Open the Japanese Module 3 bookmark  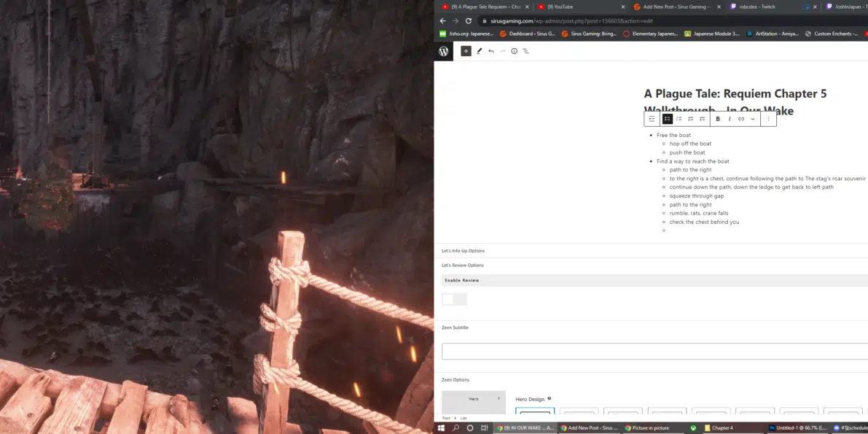(712, 34)
